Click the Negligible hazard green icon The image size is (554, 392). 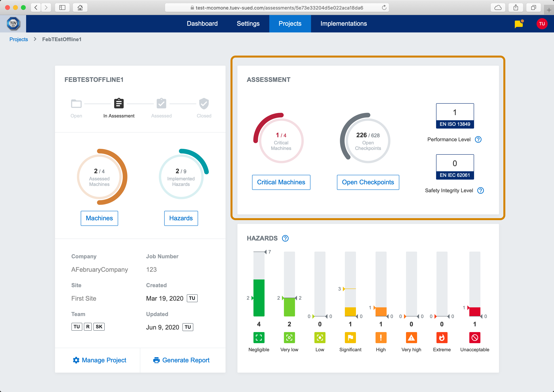(259, 337)
